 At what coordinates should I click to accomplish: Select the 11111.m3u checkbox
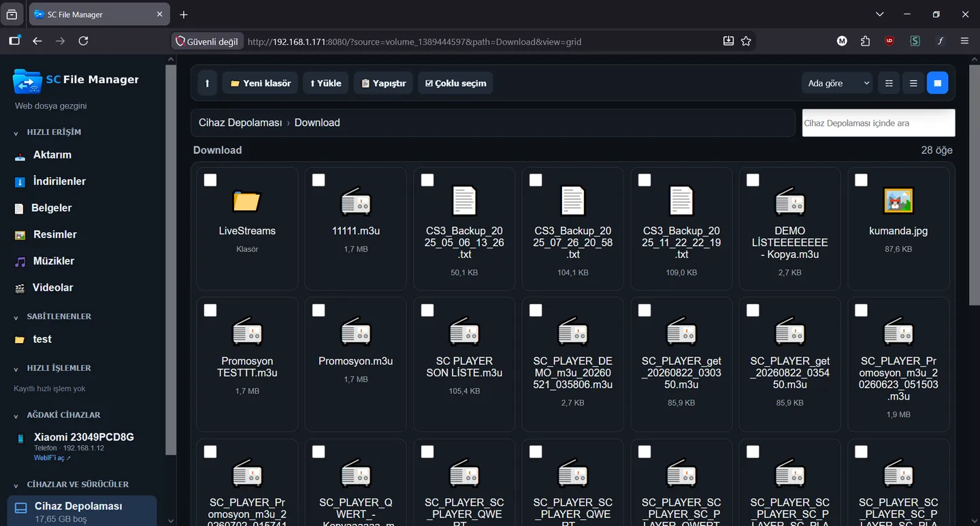[x=318, y=180]
